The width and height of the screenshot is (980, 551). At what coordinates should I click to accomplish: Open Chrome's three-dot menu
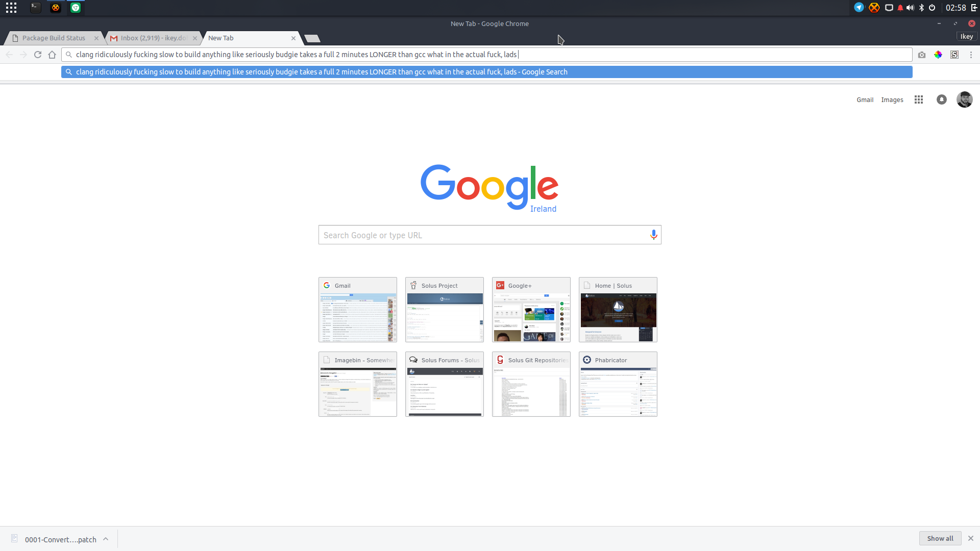pos(971,55)
